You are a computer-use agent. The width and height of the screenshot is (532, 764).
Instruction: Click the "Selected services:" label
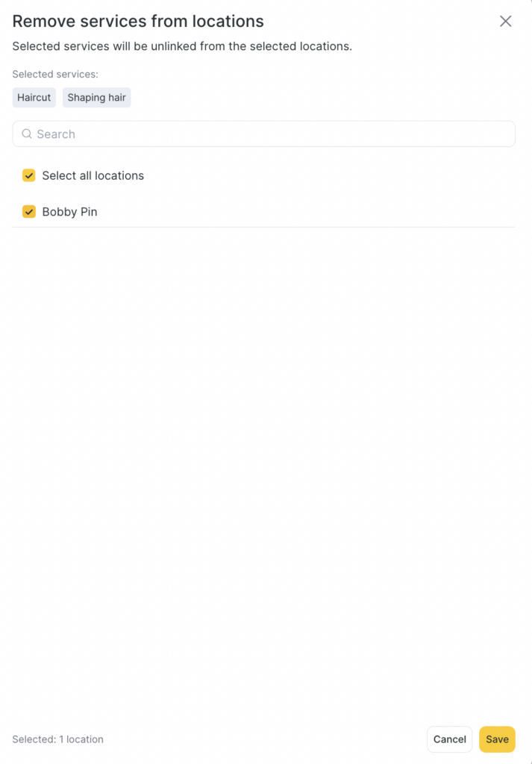(55, 75)
